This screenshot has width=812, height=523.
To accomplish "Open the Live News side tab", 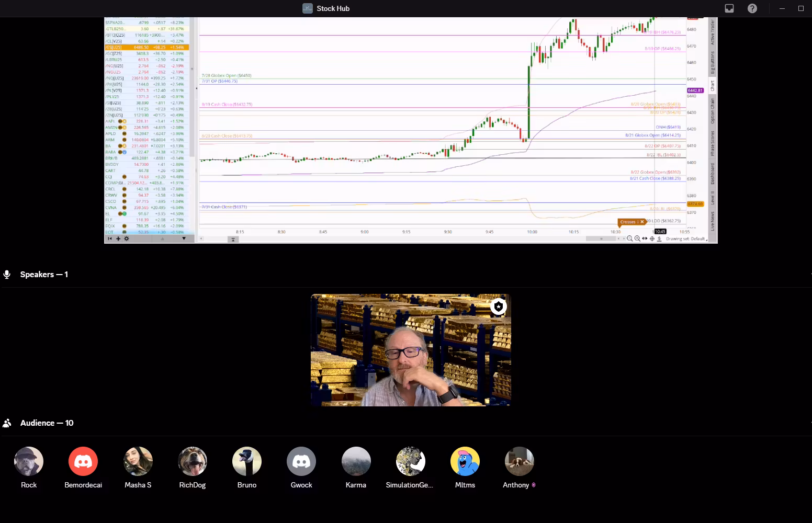I will (x=712, y=221).
